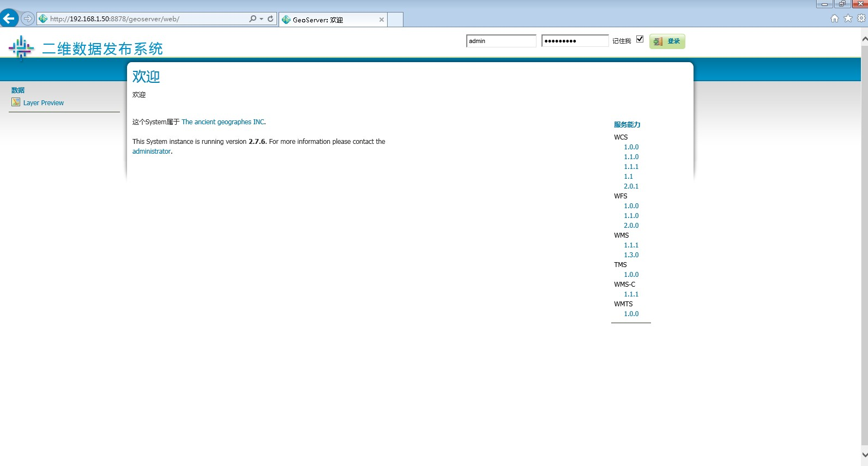Screen dimensions: 868x466
Task: Click the password input field
Action: click(x=575, y=41)
